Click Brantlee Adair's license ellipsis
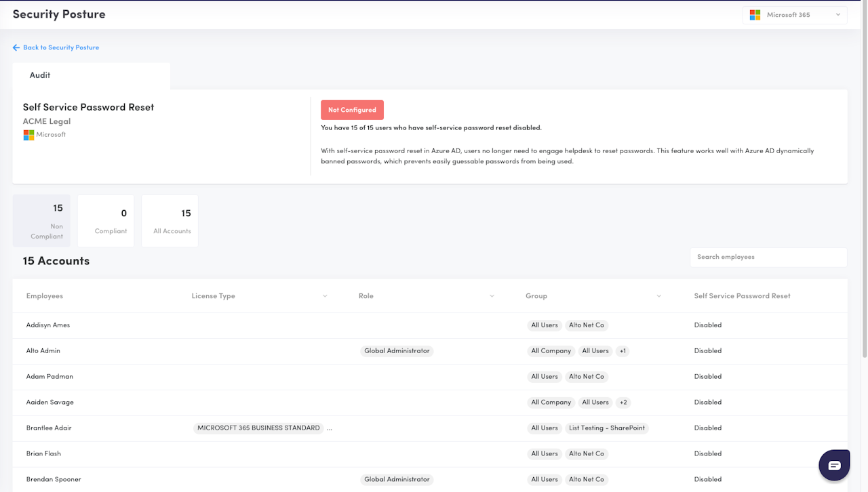The width and height of the screenshot is (868, 492). [x=330, y=428]
